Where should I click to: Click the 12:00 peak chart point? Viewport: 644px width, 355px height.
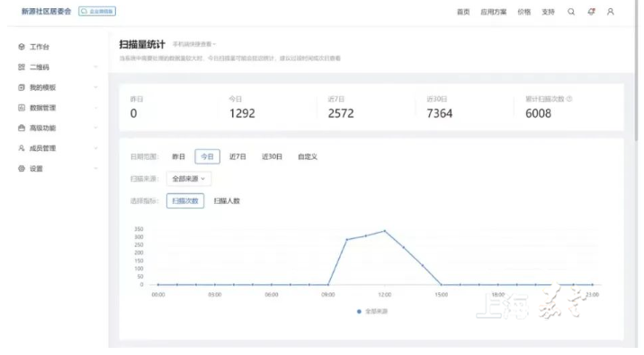tap(384, 231)
